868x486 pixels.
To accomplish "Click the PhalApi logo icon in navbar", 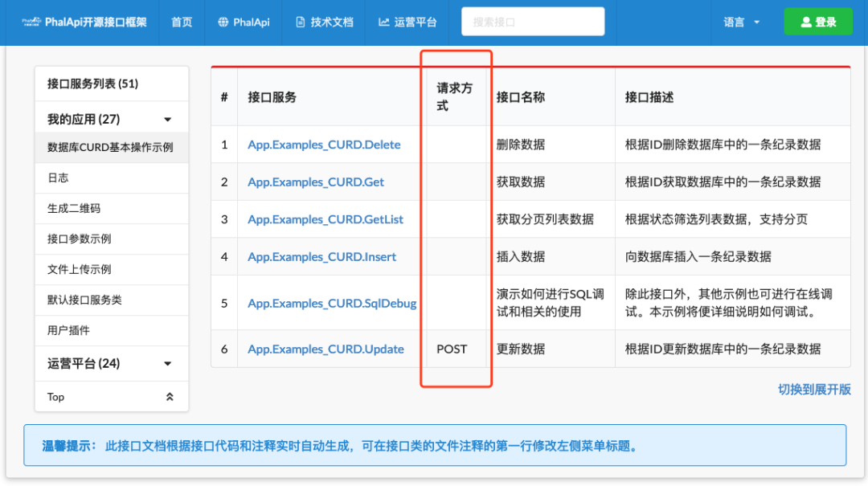I will 31,22.
